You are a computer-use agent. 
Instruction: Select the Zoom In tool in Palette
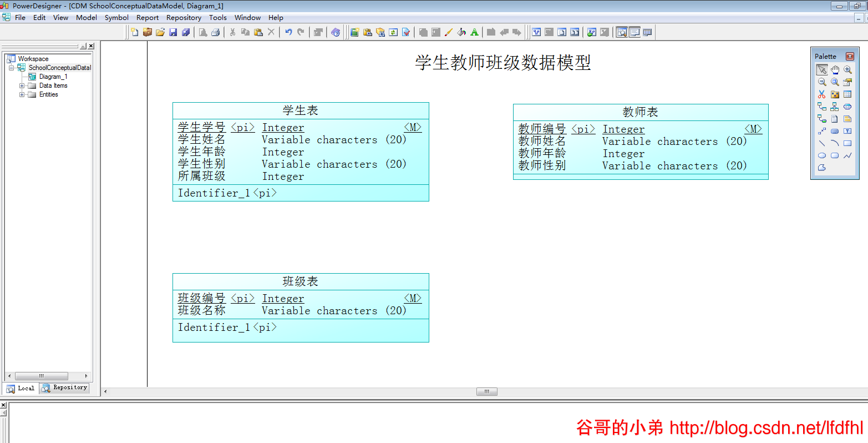coord(847,69)
